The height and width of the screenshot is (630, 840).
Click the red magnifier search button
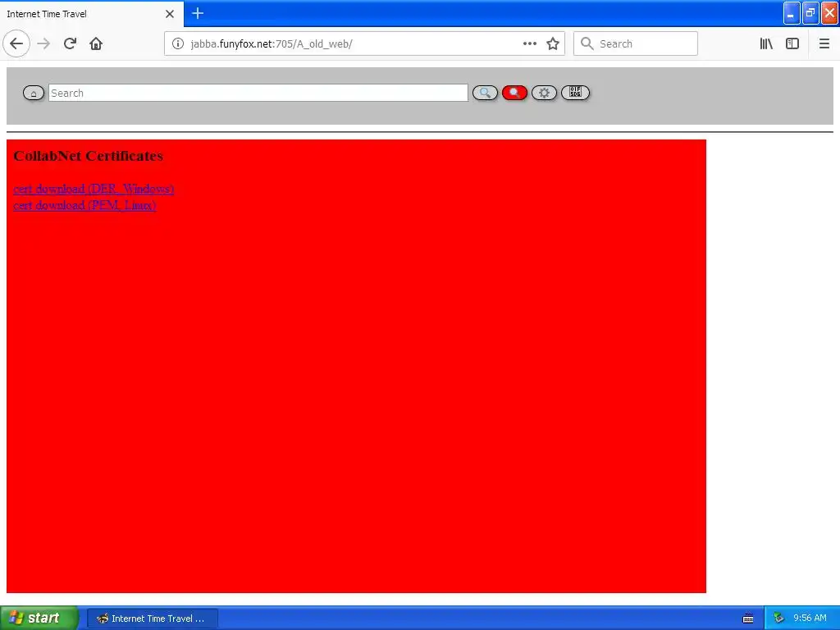(x=514, y=94)
